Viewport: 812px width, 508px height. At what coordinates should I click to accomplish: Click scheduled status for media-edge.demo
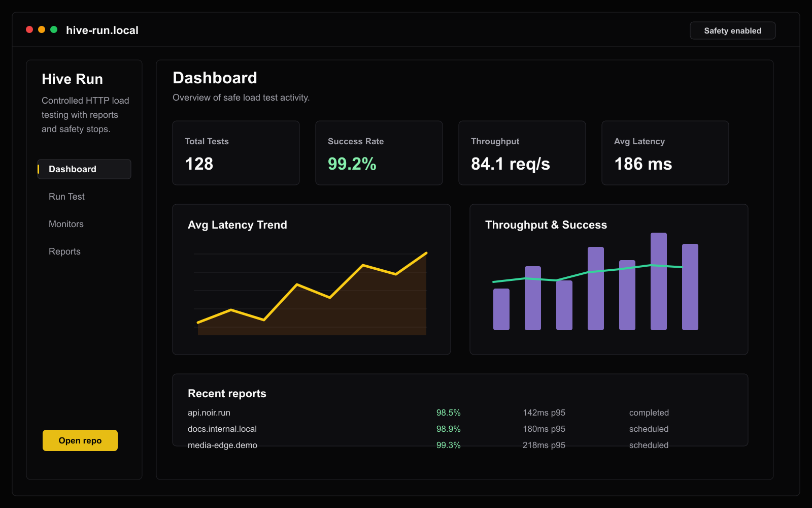pyautogui.click(x=649, y=445)
